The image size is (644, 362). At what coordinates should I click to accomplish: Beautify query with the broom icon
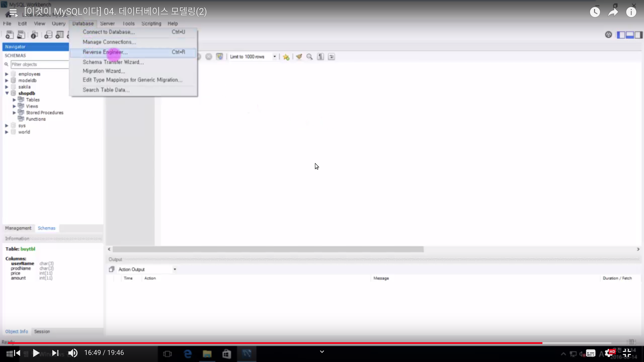(x=299, y=57)
